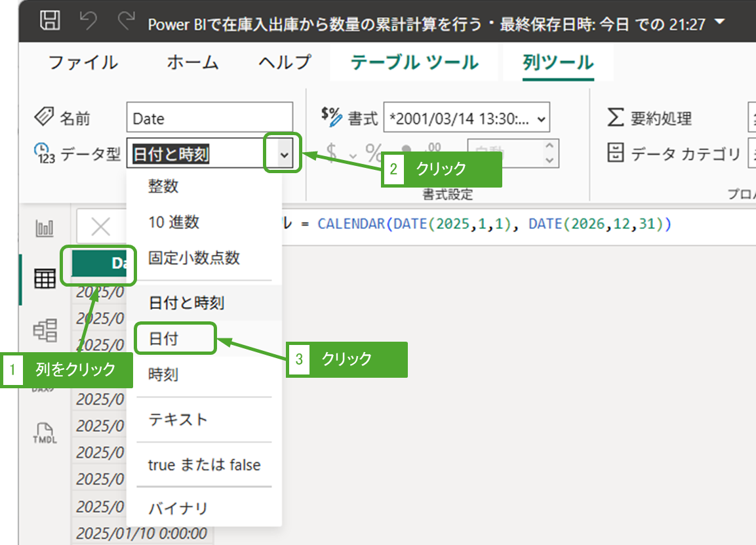Click the Redo arrow icon

[x=125, y=22]
